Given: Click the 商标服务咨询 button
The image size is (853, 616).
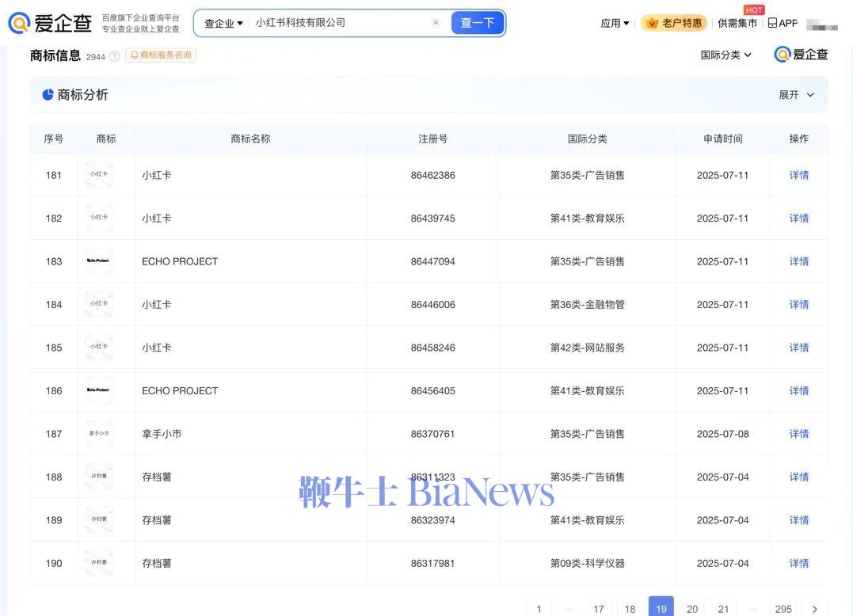Looking at the screenshot, I should pyautogui.click(x=161, y=55).
